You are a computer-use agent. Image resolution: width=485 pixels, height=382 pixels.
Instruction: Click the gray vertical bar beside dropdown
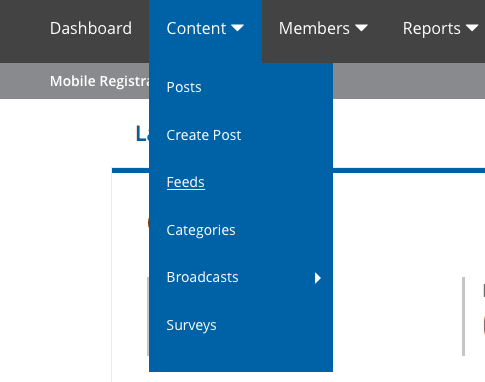tap(148, 316)
